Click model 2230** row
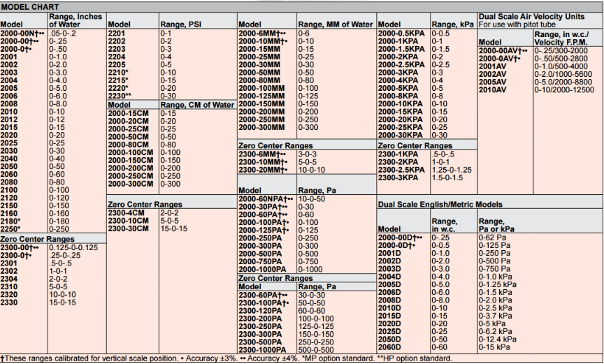Image resolution: width=604 pixels, height=364 pixels. pyautogui.click(x=120, y=96)
